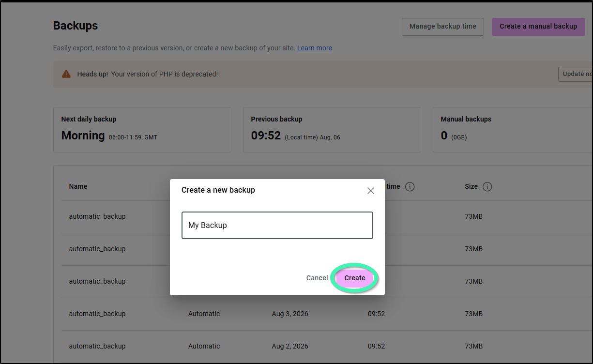Click Automatic type in Aug 3 row
This screenshot has width=593, height=364.
pyautogui.click(x=204, y=314)
